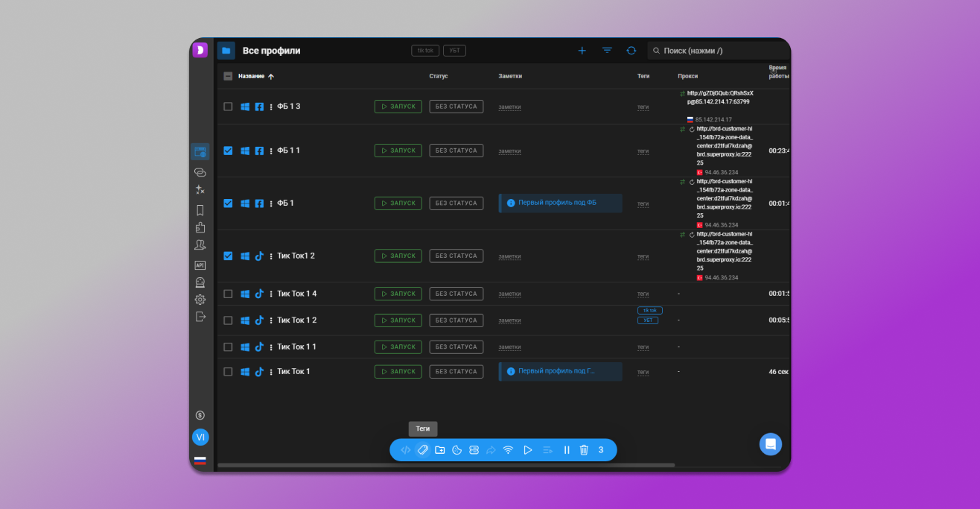The height and width of the screenshot is (509, 980).
Task: Open the Tags icon in bulk toolbar
Action: point(423,450)
